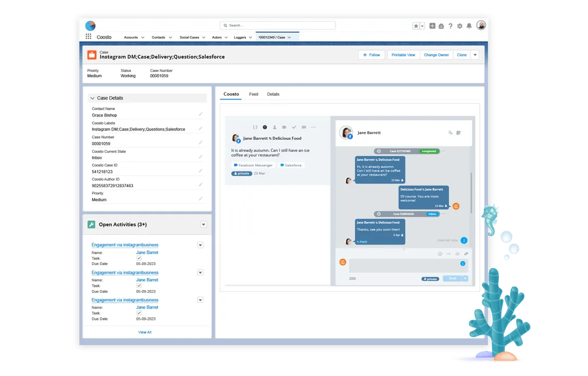588x376 pixels.
Task: Open the Contacts tab
Action: click(x=158, y=38)
